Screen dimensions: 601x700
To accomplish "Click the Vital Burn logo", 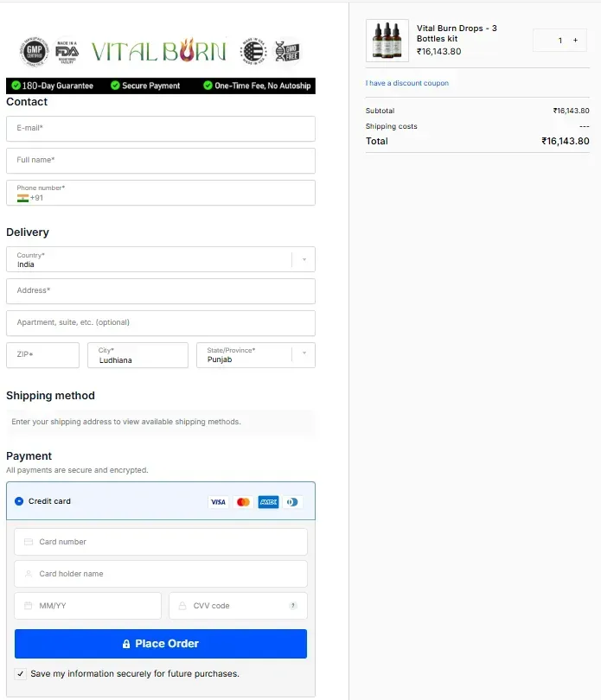I will pos(158,50).
